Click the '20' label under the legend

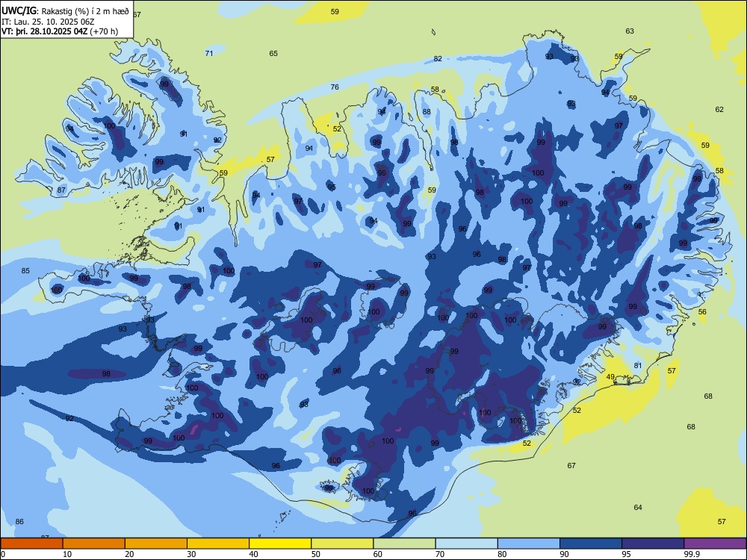(x=129, y=554)
